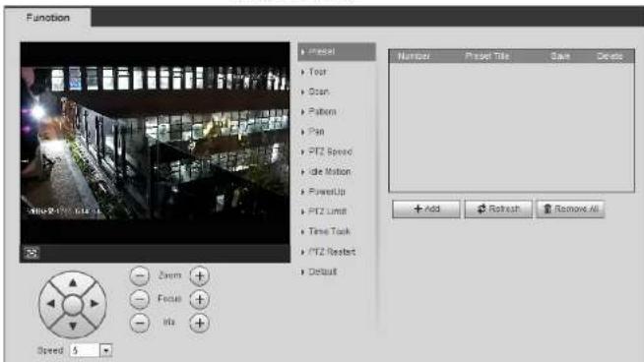The image size is (644, 362).
Task: Click the Add preset button
Action: click(x=426, y=209)
